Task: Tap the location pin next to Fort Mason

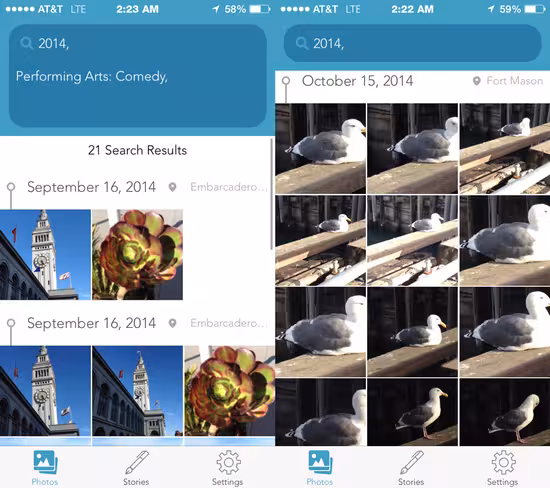Action: 476,81
